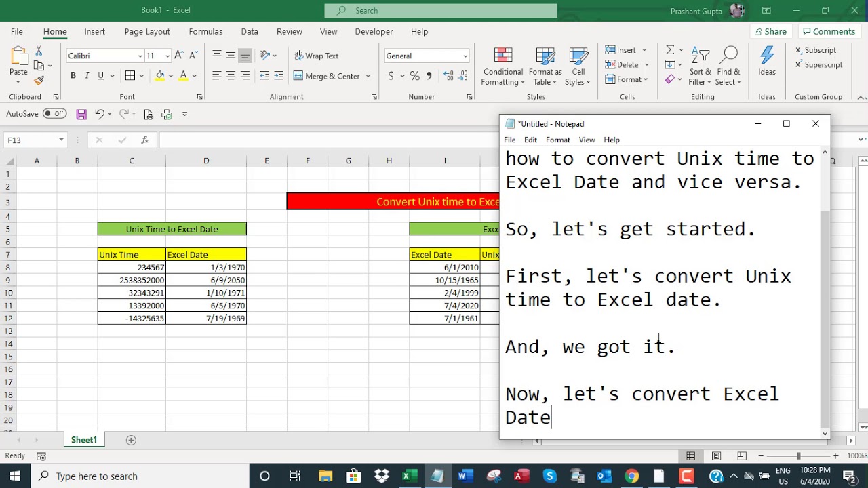Viewport: 868px width, 488px height.
Task: Open Dropbox from the taskbar
Action: click(382, 476)
